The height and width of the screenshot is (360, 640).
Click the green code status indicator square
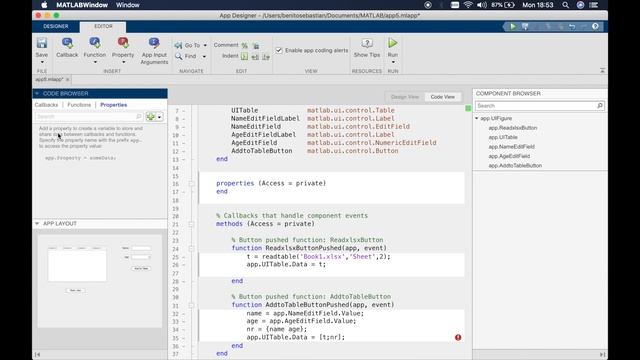(468, 108)
